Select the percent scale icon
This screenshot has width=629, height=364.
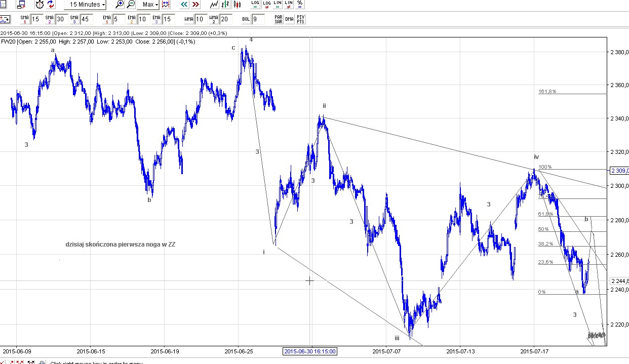(x=300, y=5)
